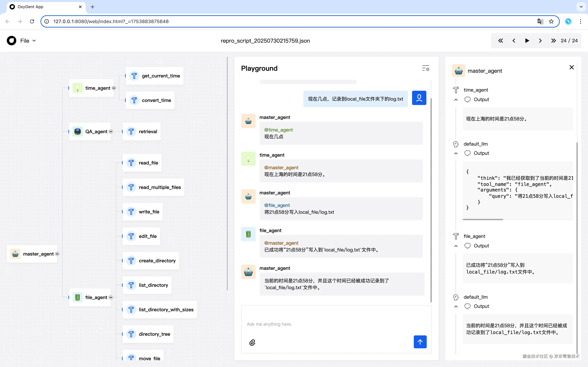
Task: Click the @file_agent mention link
Action: [277, 205]
